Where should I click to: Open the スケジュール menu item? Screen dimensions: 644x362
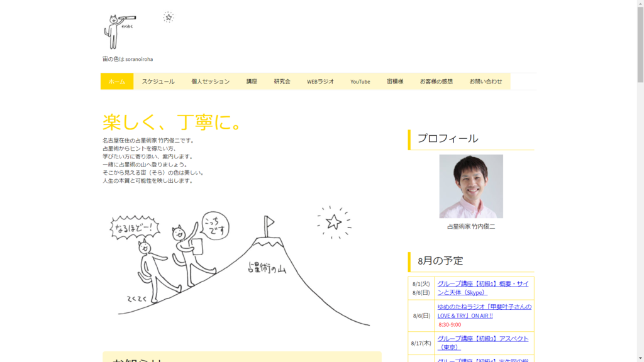158,81
